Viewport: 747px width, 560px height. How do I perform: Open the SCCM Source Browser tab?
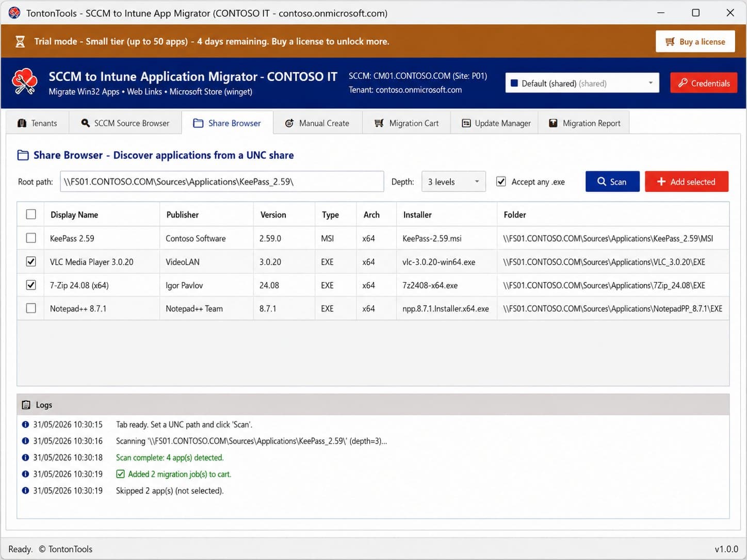click(125, 123)
